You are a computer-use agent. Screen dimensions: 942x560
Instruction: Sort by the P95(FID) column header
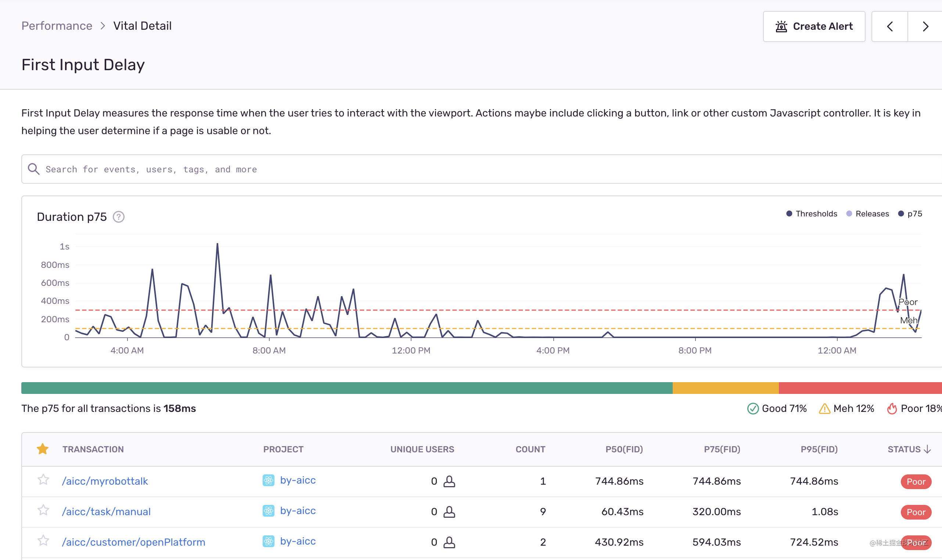click(x=819, y=449)
